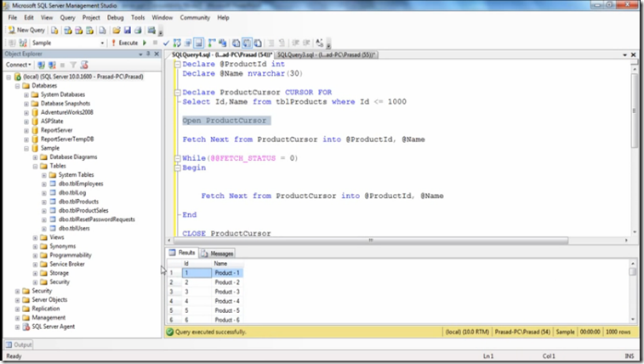The image size is (644, 364).
Task: Click the Display Estimated Execution Plan icon
Action: (177, 43)
